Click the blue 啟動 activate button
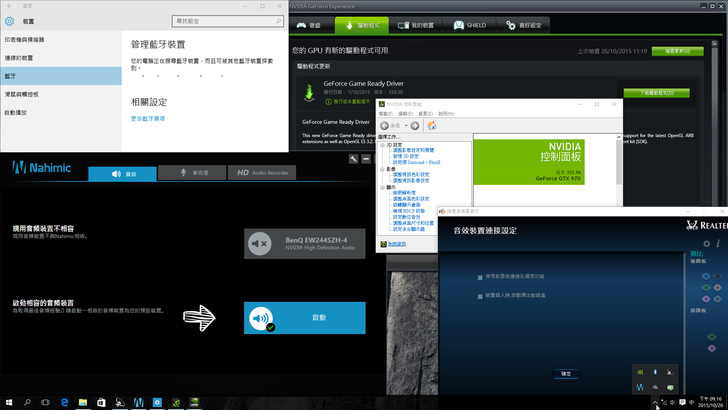This screenshot has height=410, width=728. click(x=305, y=318)
